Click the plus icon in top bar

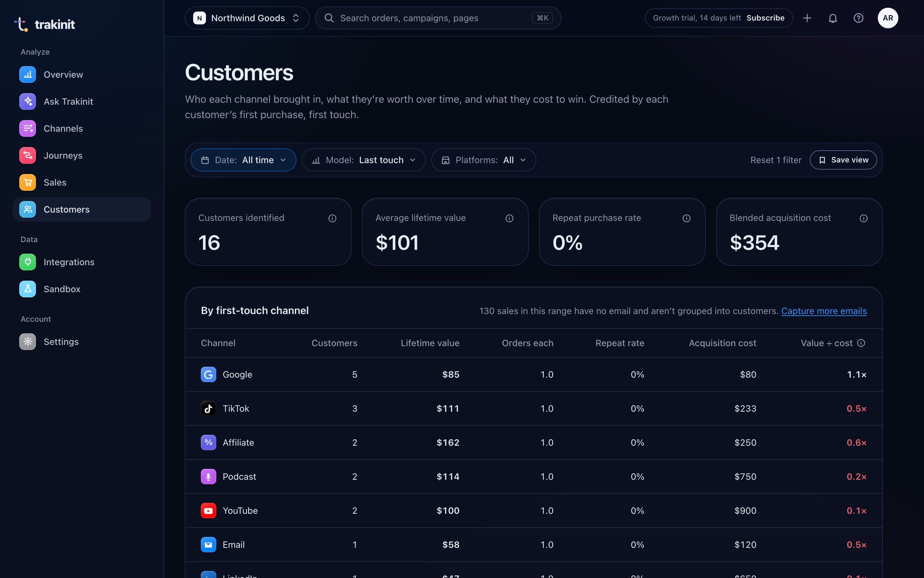point(807,18)
